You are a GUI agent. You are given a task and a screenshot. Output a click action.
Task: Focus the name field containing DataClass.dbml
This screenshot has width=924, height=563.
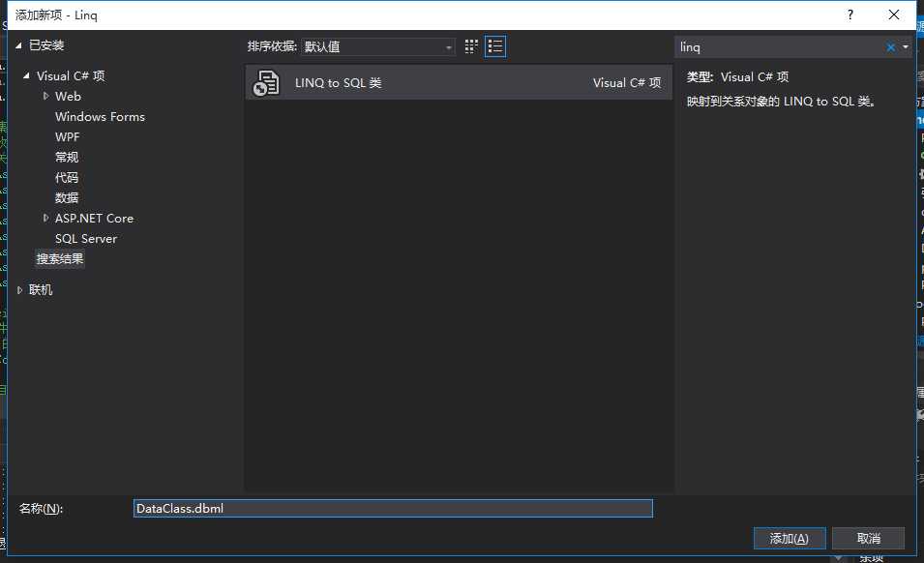(393, 508)
